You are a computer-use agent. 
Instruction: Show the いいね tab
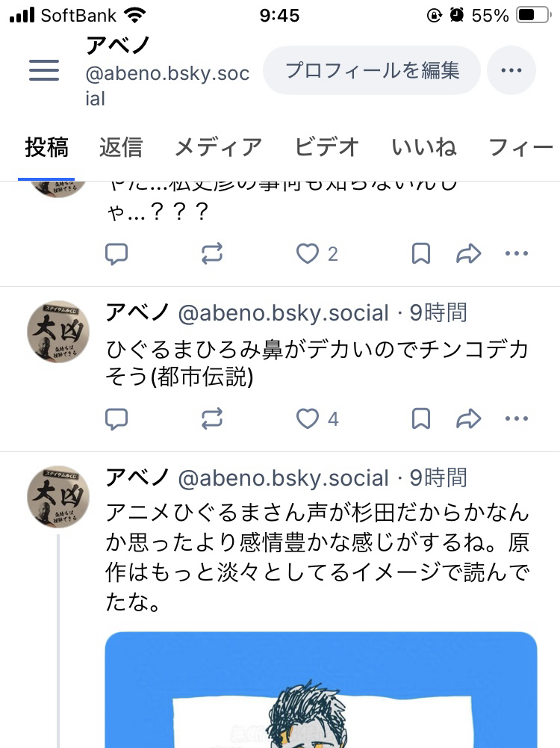coord(424,147)
